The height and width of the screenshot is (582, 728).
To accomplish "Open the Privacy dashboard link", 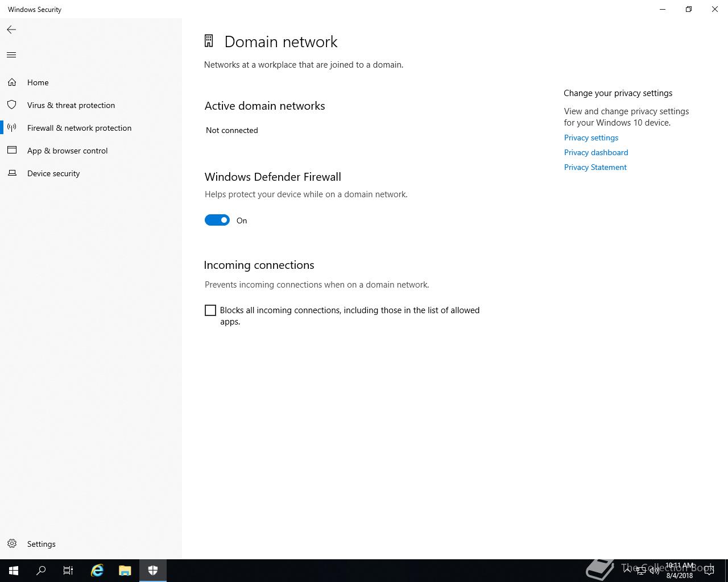I will pos(596,152).
